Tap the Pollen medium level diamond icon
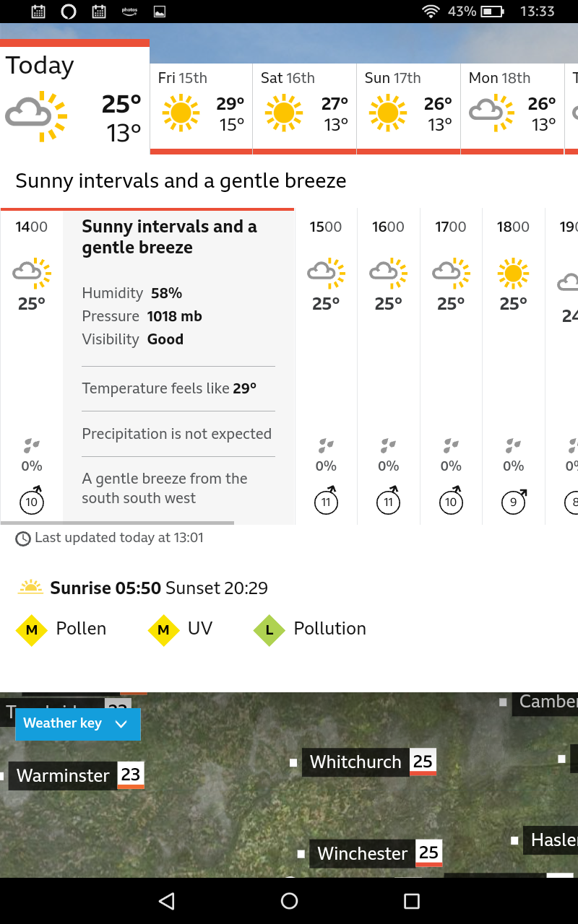The width and height of the screenshot is (578, 924). tap(32, 630)
